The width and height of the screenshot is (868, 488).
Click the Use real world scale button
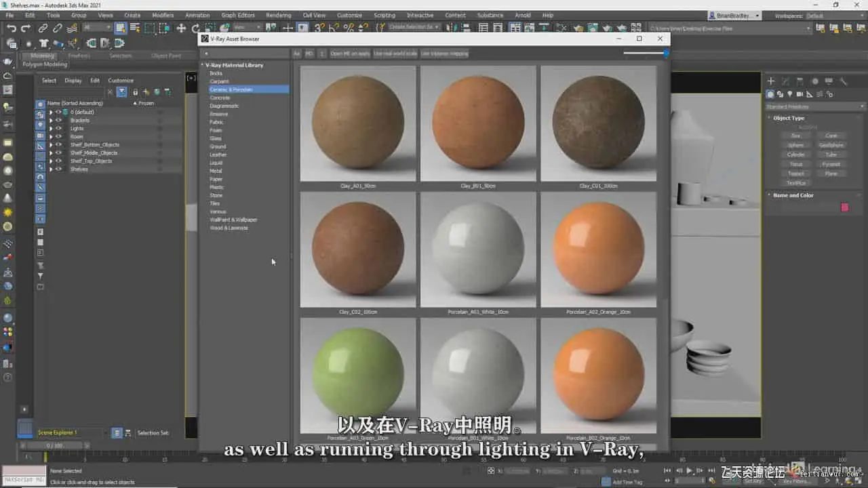point(395,54)
